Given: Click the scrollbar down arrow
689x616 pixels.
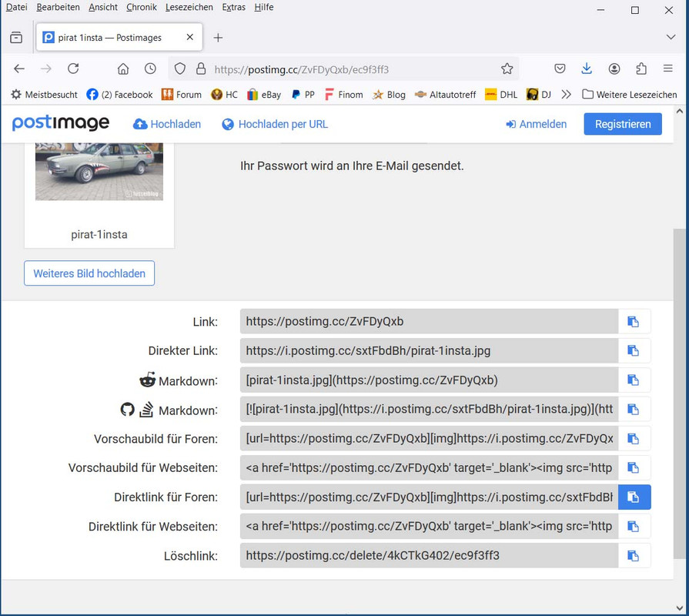Looking at the screenshot, I should pos(679,608).
